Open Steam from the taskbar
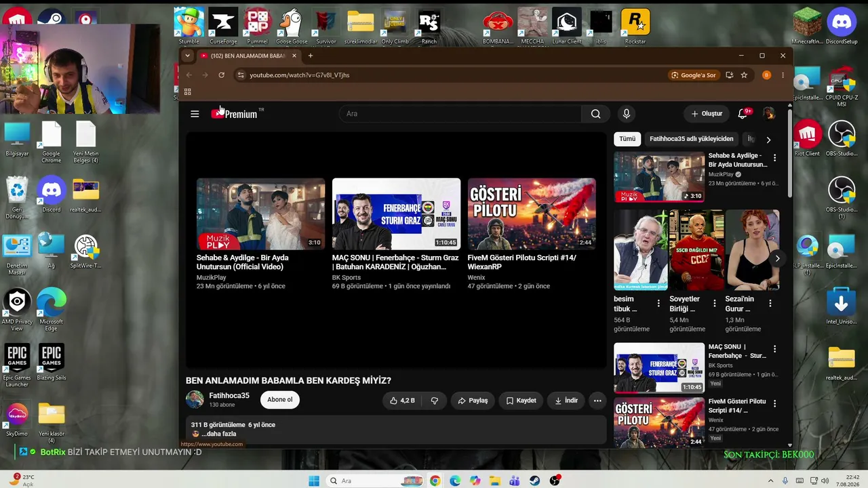868x488 pixels. click(x=535, y=481)
